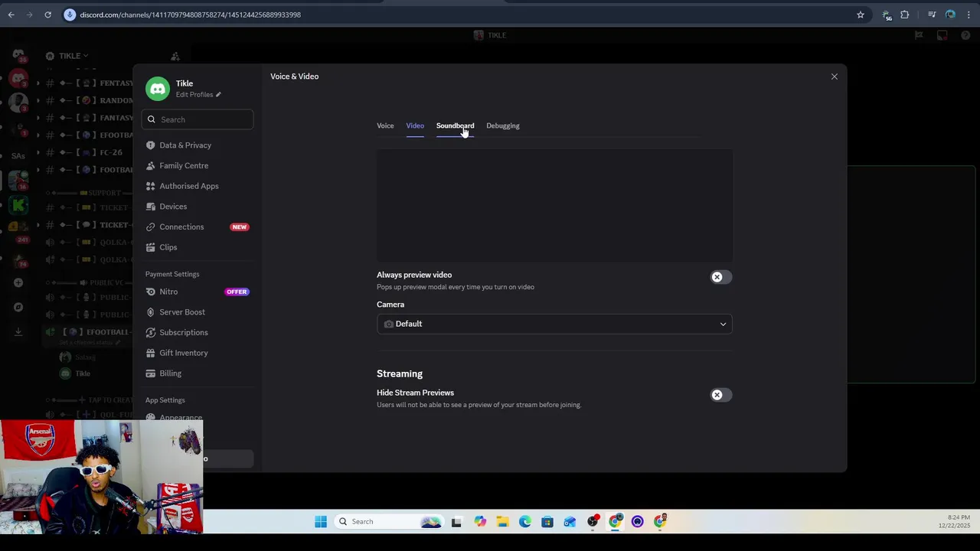
Task: Open the Chrome profile avatar
Action: click(950, 15)
